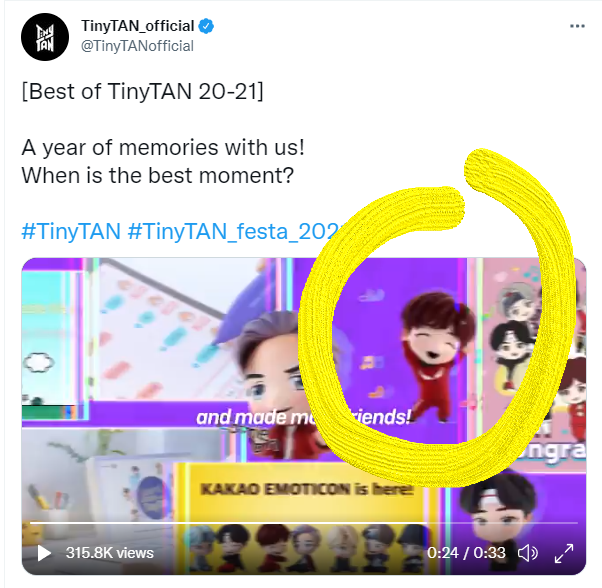Image resolution: width=602 pixels, height=588 pixels.
Task: Play the TinyTAN video
Action: click(x=44, y=553)
